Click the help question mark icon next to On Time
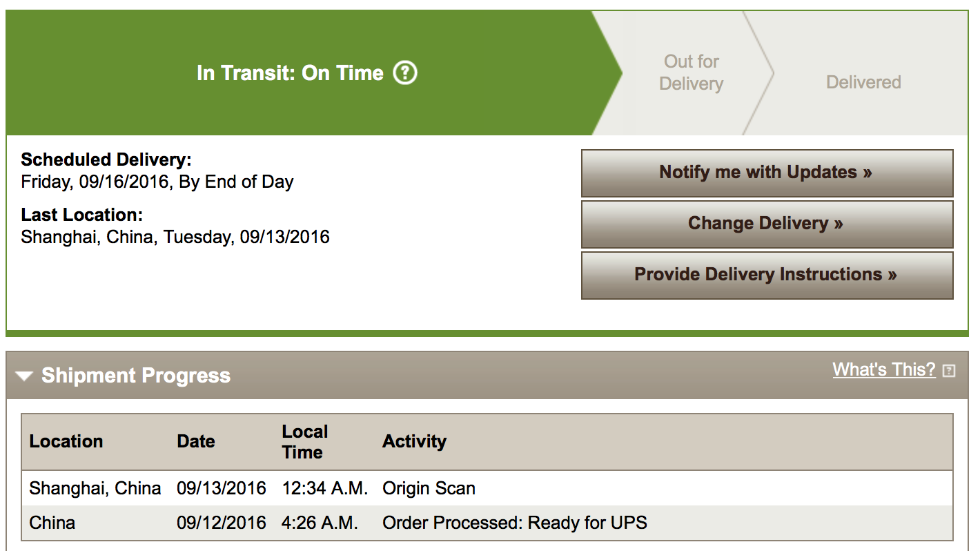 click(x=405, y=72)
